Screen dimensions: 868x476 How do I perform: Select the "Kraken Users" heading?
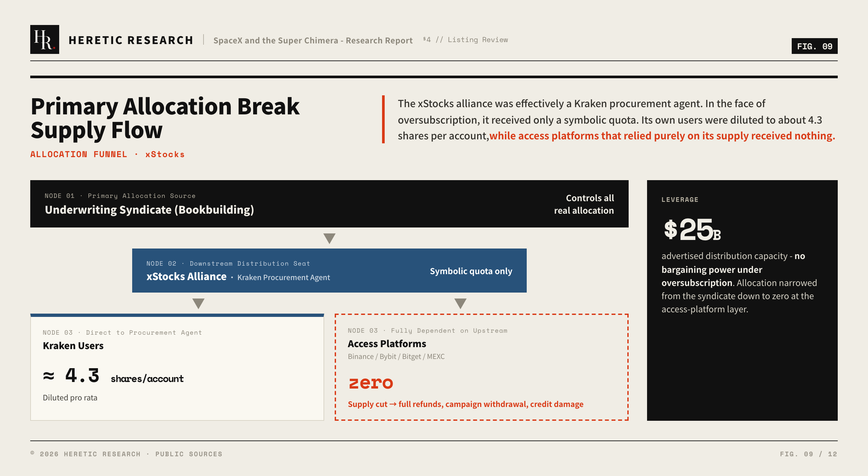[x=73, y=345]
